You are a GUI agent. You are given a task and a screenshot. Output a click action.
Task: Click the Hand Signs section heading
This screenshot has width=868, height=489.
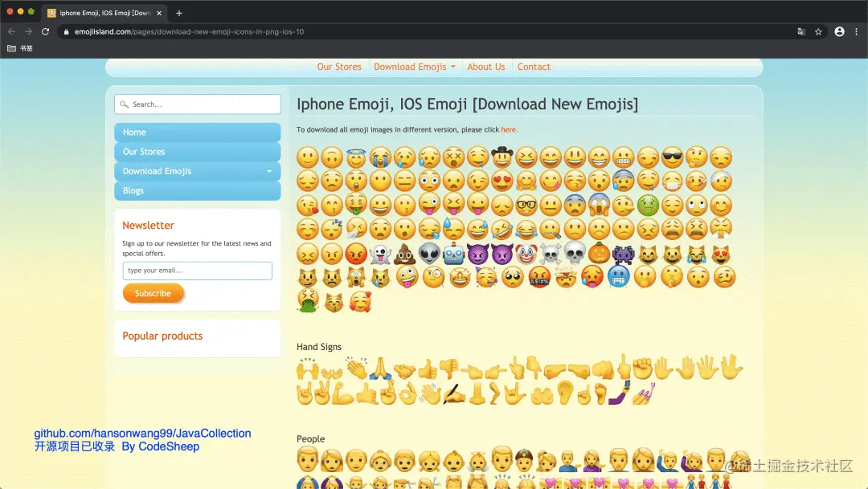click(319, 347)
